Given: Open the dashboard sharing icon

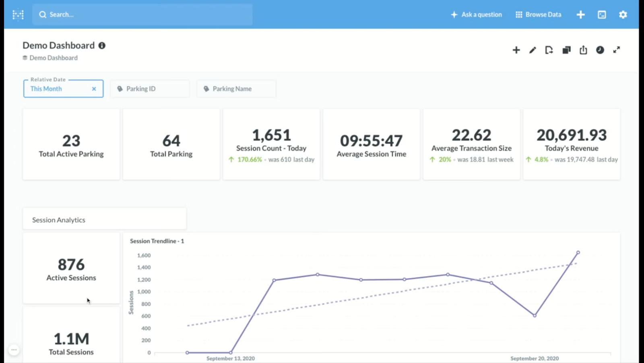Looking at the screenshot, I should tap(583, 50).
